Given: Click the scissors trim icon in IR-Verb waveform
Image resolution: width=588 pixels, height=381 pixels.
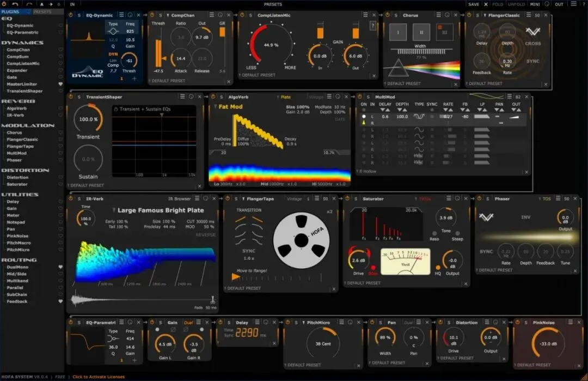Looking at the screenshot, I should (x=213, y=300).
